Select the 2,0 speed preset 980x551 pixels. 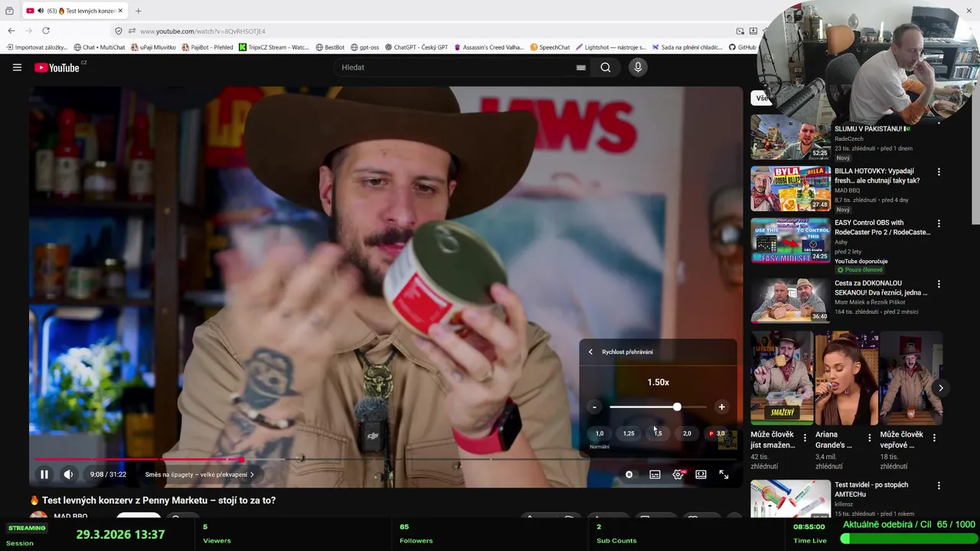point(687,433)
